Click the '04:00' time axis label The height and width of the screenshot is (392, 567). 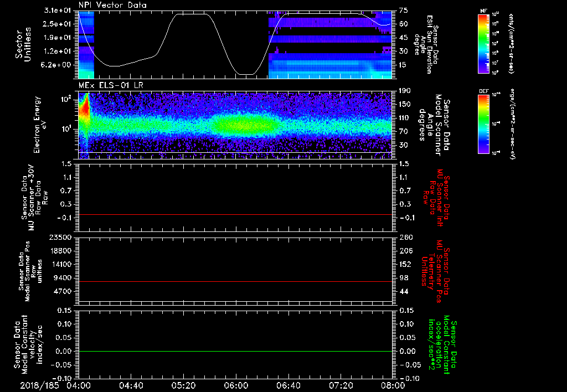coord(79,385)
